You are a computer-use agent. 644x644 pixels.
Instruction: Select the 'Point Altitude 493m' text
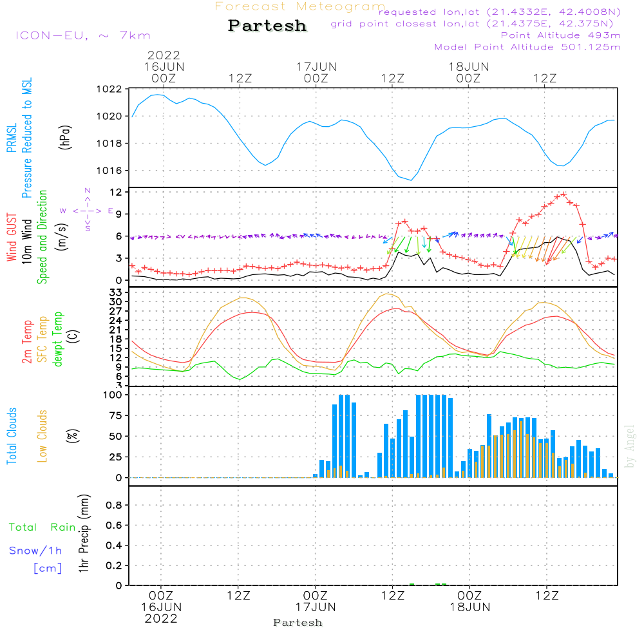561,35
